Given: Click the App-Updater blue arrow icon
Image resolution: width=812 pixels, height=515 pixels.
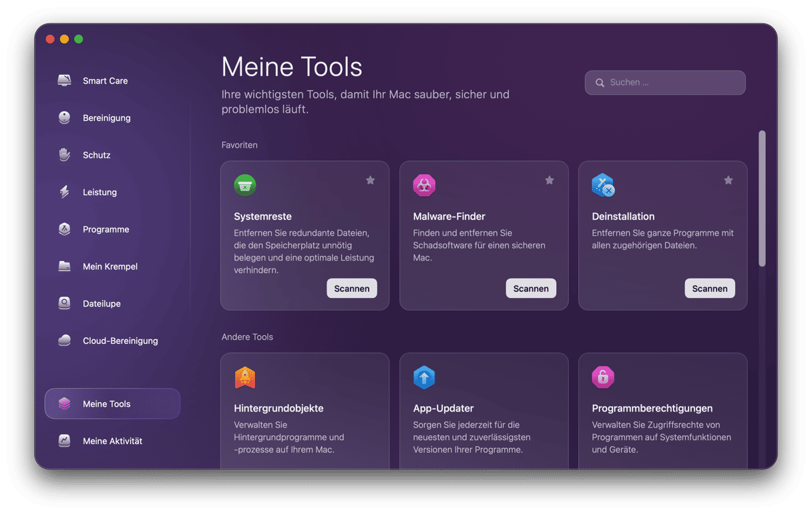Looking at the screenshot, I should [424, 377].
